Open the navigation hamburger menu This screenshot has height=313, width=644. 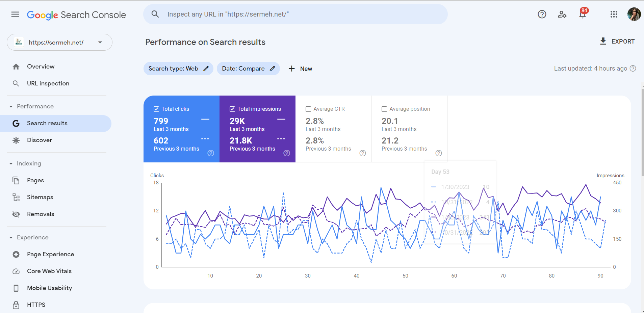point(15,14)
